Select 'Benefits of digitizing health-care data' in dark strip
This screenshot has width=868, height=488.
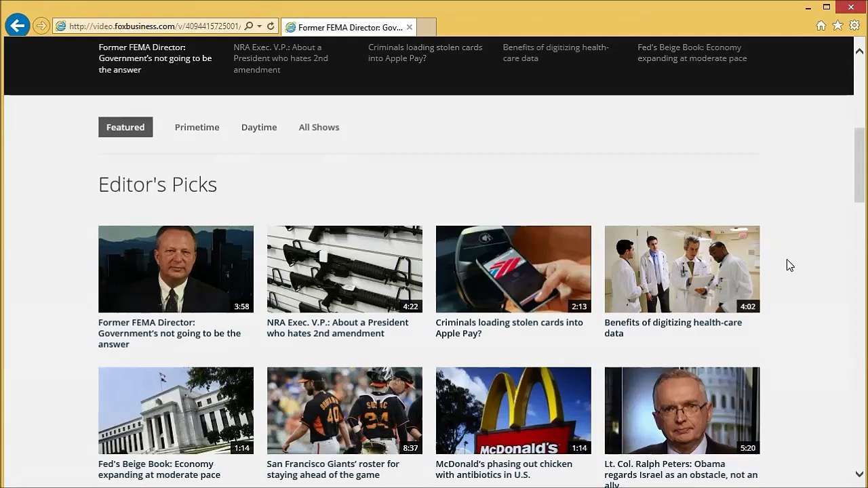[x=556, y=53]
